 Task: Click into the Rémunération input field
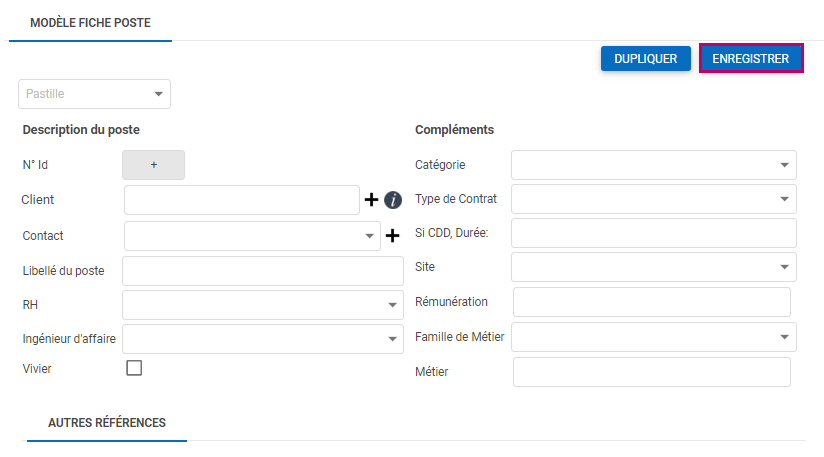(651, 302)
